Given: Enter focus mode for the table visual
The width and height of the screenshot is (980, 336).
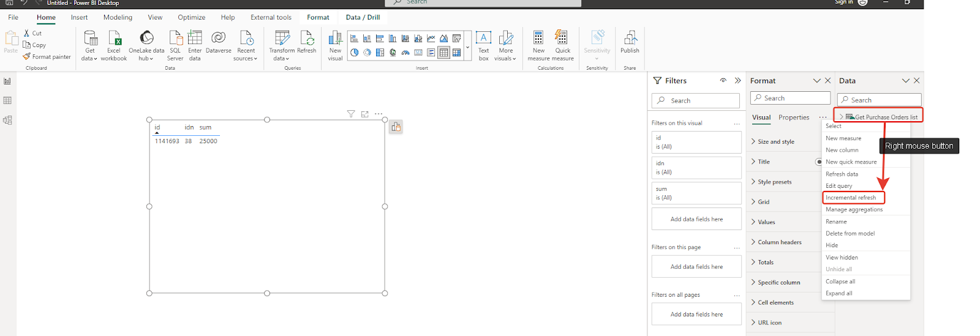Looking at the screenshot, I should coord(365,114).
